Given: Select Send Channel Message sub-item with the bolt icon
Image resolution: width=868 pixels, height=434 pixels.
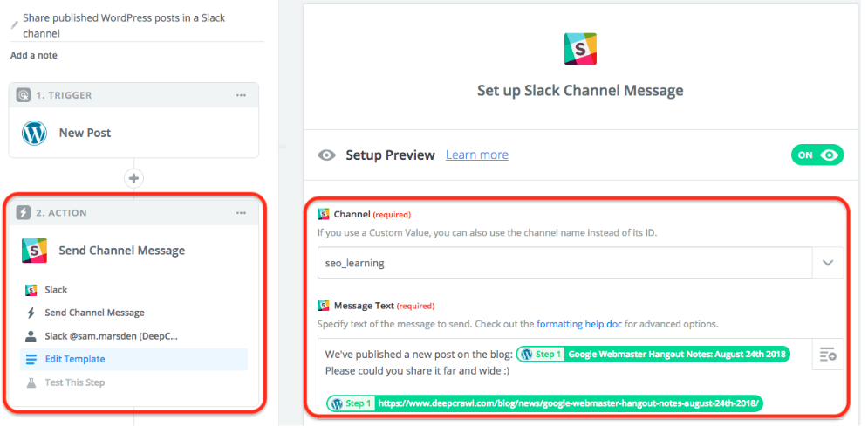Looking at the screenshot, I should click(x=94, y=313).
